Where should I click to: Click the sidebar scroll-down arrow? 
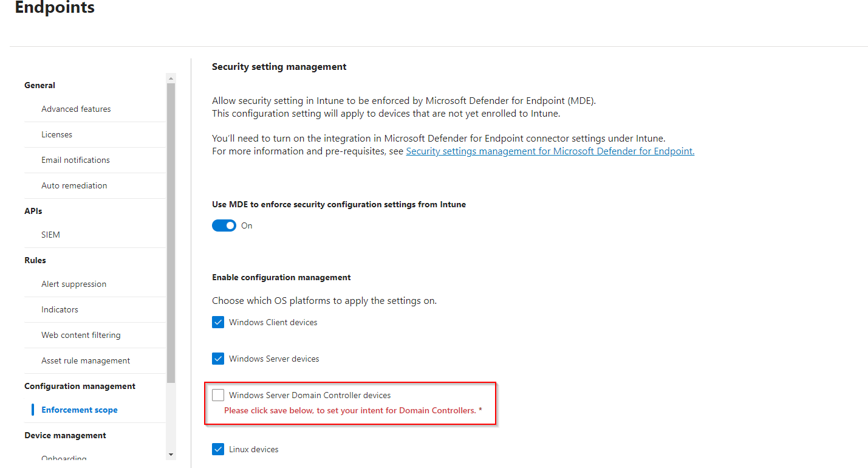point(171,454)
